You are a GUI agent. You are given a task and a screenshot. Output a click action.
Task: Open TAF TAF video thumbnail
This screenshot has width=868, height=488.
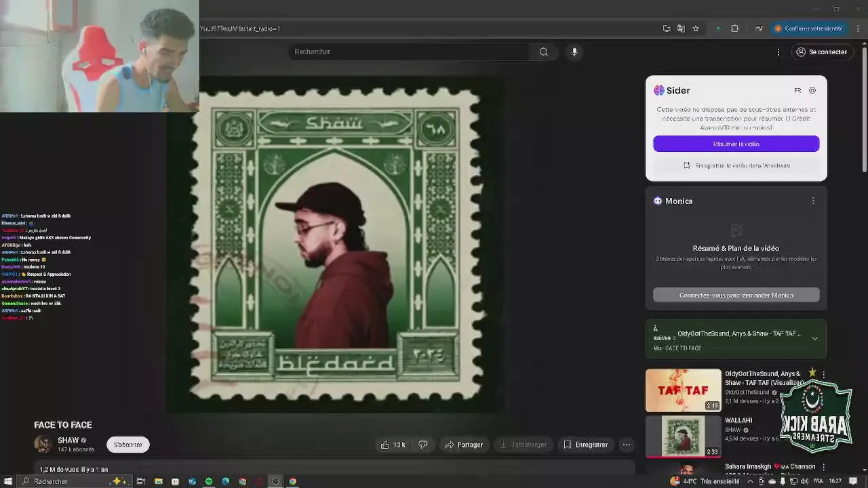tap(683, 390)
